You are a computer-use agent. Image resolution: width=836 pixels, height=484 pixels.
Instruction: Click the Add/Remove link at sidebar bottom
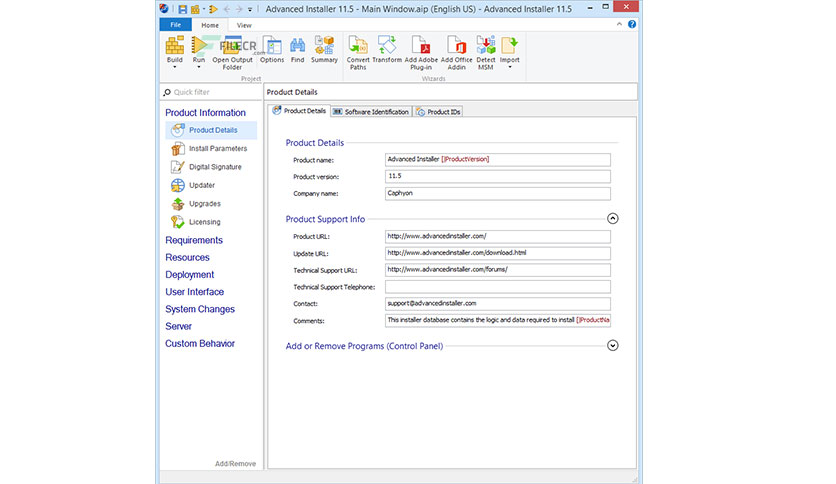[235, 464]
